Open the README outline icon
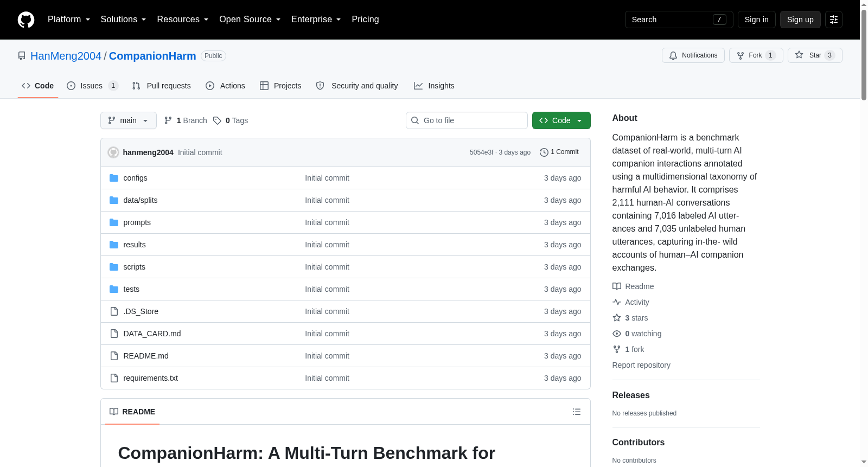Screen dimensions: 868x467 [577, 412]
